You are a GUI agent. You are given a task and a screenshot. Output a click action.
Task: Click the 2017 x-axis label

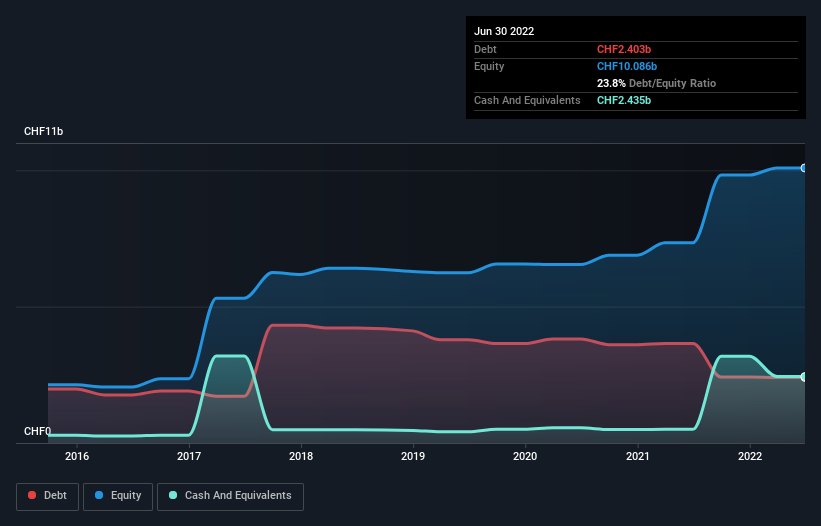(189, 456)
